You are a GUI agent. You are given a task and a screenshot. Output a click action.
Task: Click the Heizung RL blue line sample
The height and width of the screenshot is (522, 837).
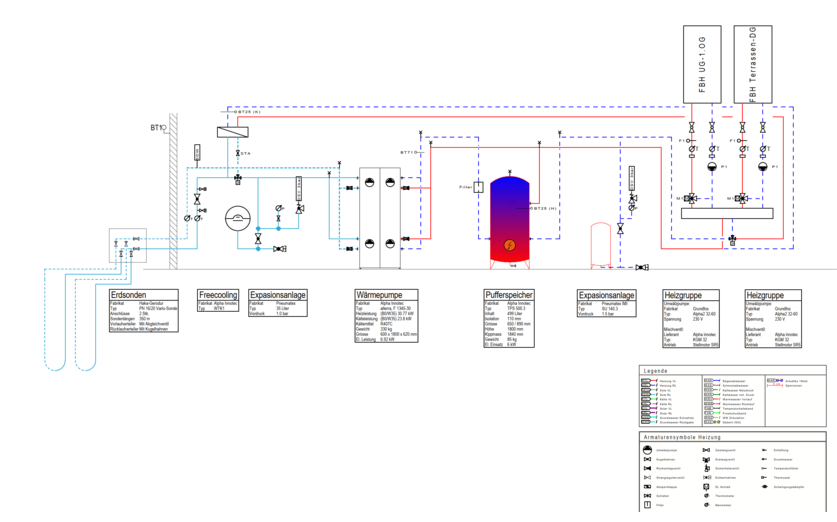pos(653,385)
